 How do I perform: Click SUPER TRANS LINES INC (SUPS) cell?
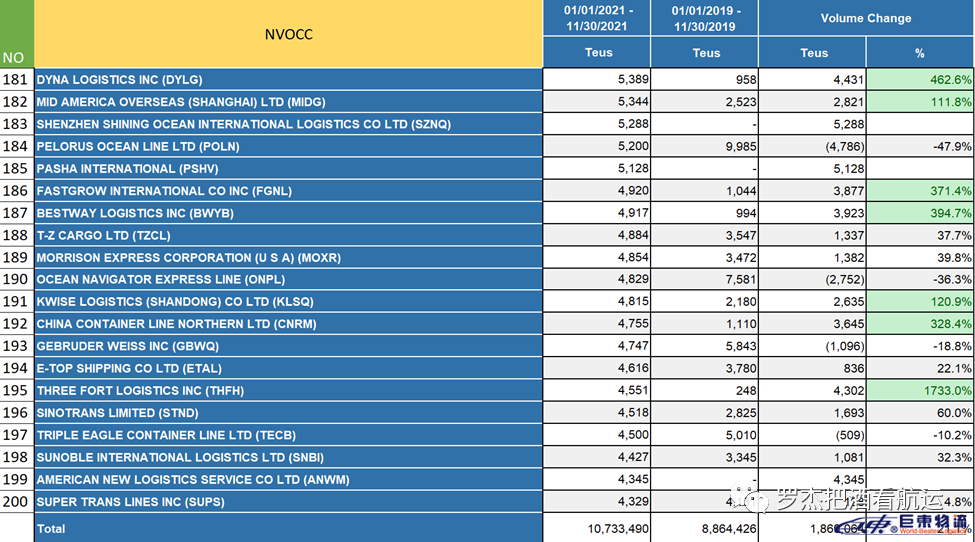(x=289, y=502)
